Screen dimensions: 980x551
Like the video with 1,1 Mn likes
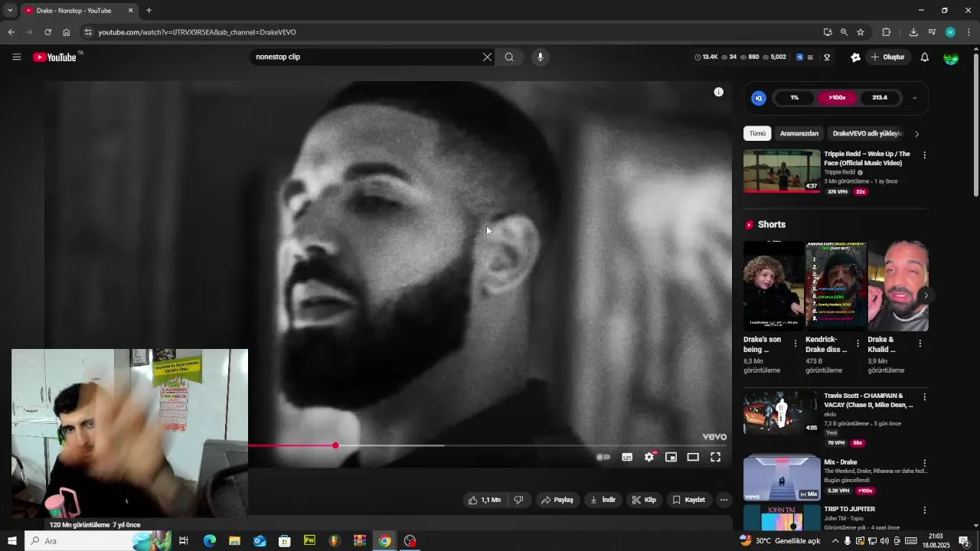pyautogui.click(x=485, y=500)
